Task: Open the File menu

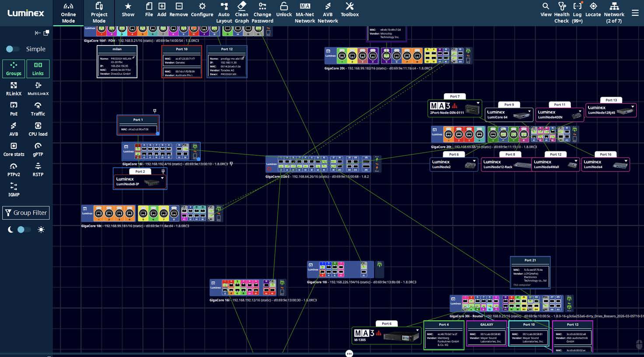Action: click(x=149, y=10)
